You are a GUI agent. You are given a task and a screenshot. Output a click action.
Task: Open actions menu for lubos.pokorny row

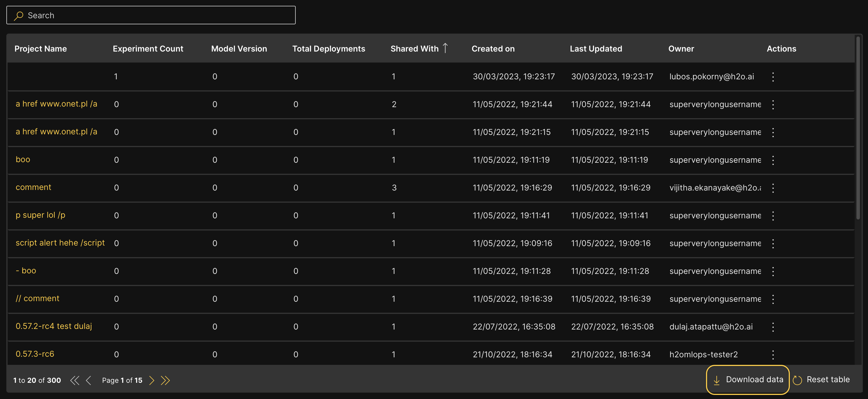pos(773,77)
